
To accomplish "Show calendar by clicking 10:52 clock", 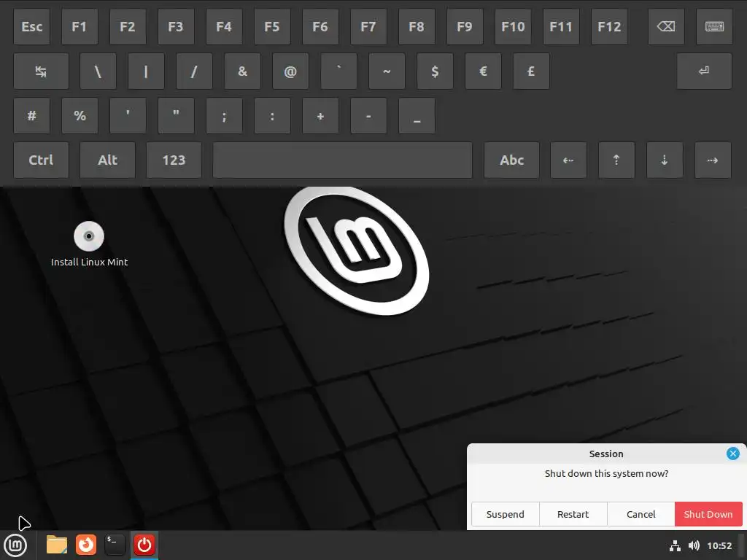I will [x=719, y=545].
